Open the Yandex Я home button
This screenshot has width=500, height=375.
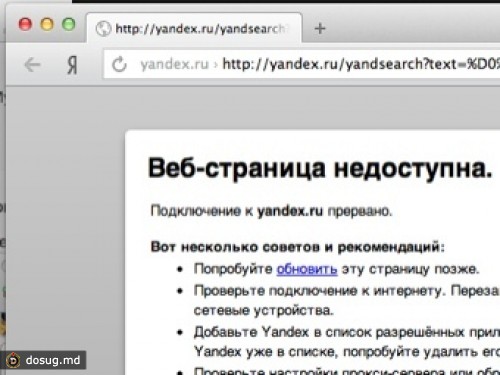[72, 65]
